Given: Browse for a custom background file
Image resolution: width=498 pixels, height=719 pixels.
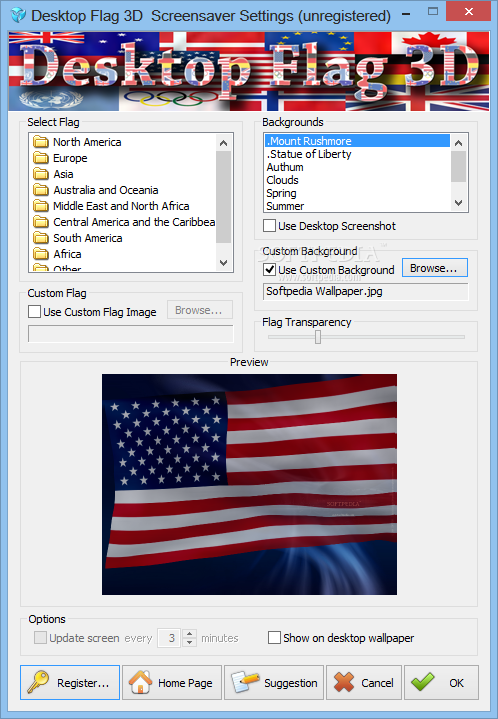Looking at the screenshot, I should [435, 268].
